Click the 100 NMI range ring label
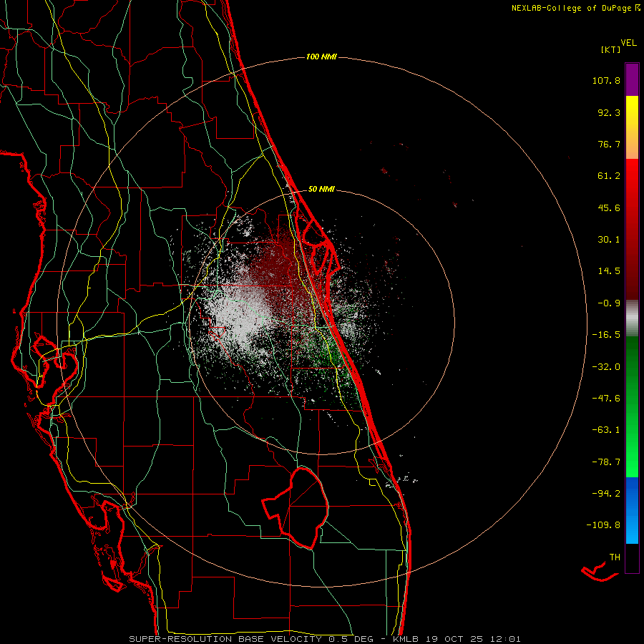 click(x=321, y=57)
